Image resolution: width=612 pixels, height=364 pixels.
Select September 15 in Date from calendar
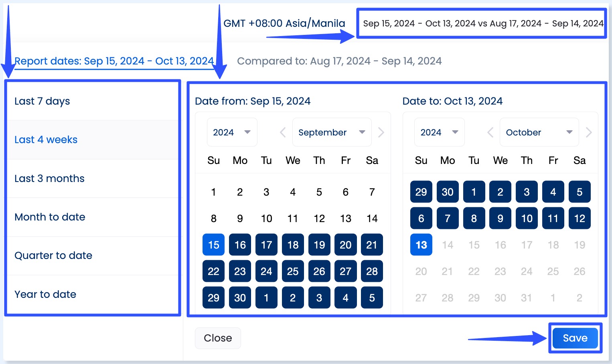(213, 245)
